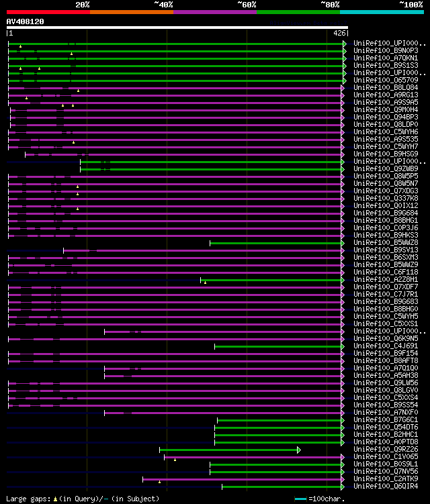Click the green alignment bar for Q9RZ26
The width and height of the screenshot is (430, 504).
(228, 450)
